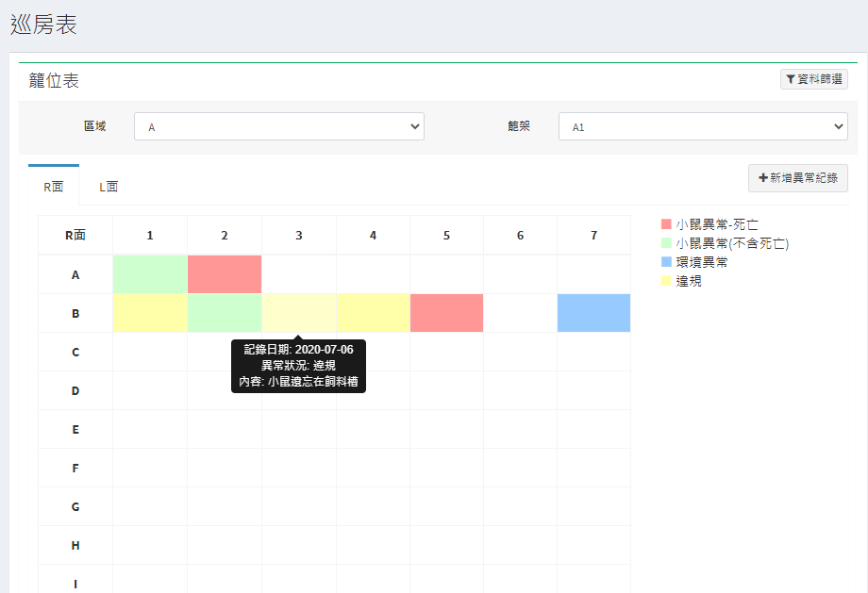Image resolution: width=868 pixels, height=593 pixels.
Task: Open the 籠架 dropdown showing A1
Action: coord(703,126)
